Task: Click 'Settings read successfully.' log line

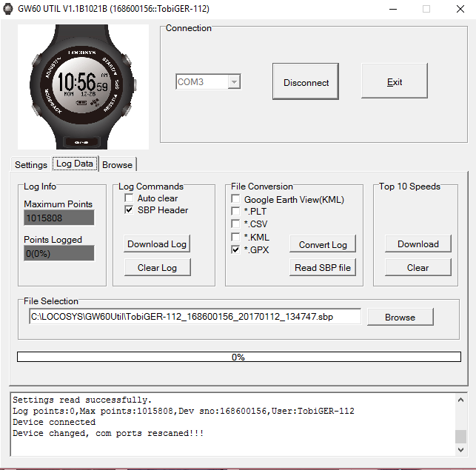Action: [82, 400]
